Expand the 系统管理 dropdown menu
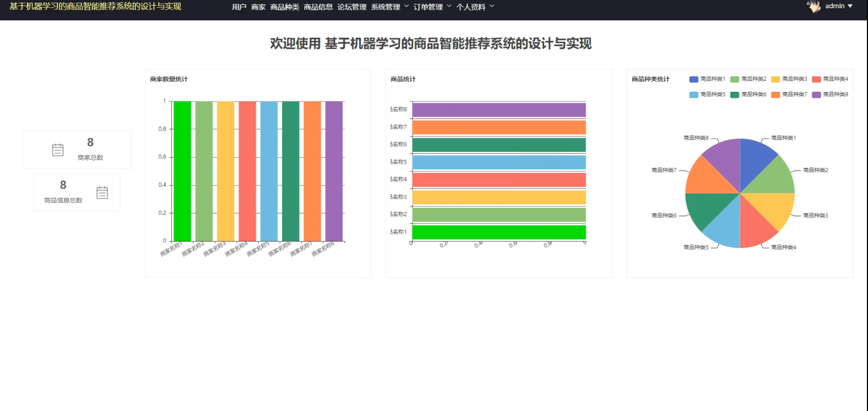Viewport: 868px width, 411px height. (x=390, y=7)
